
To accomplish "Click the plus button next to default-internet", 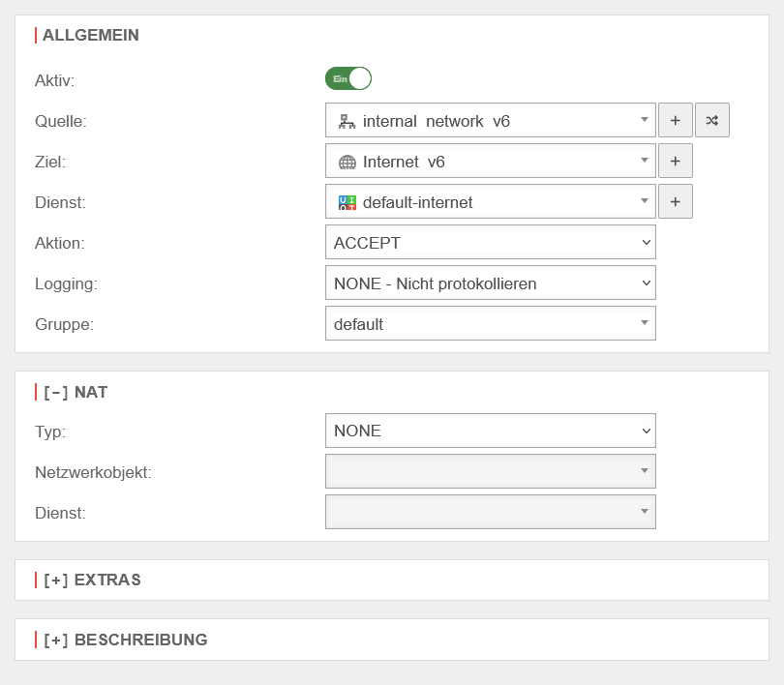I will [675, 202].
